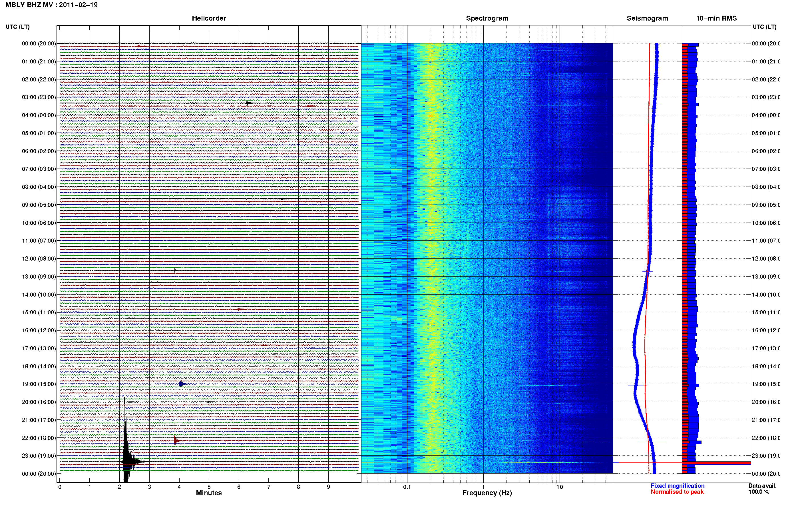Click the long red RMS peak bar near 23:00
This screenshot has width=812, height=508.
pyautogui.click(x=716, y=463)
